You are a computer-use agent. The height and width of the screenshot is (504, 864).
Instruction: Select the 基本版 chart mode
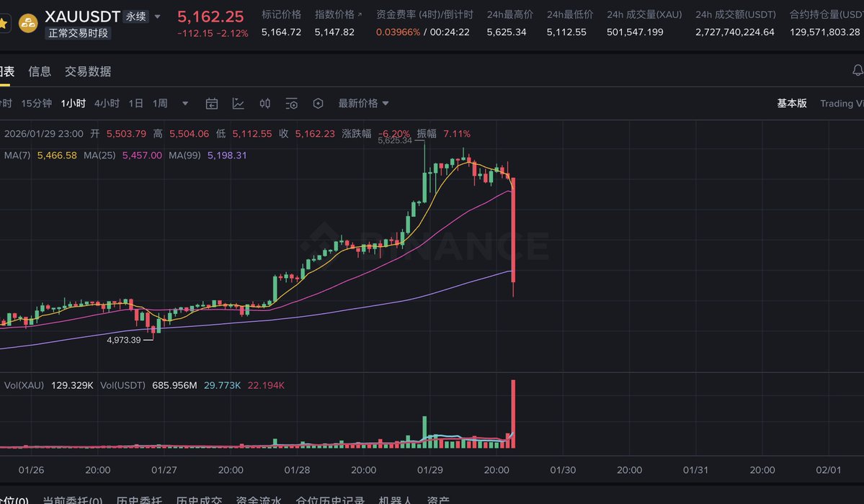pyautogui.click(x=792, y=104)
